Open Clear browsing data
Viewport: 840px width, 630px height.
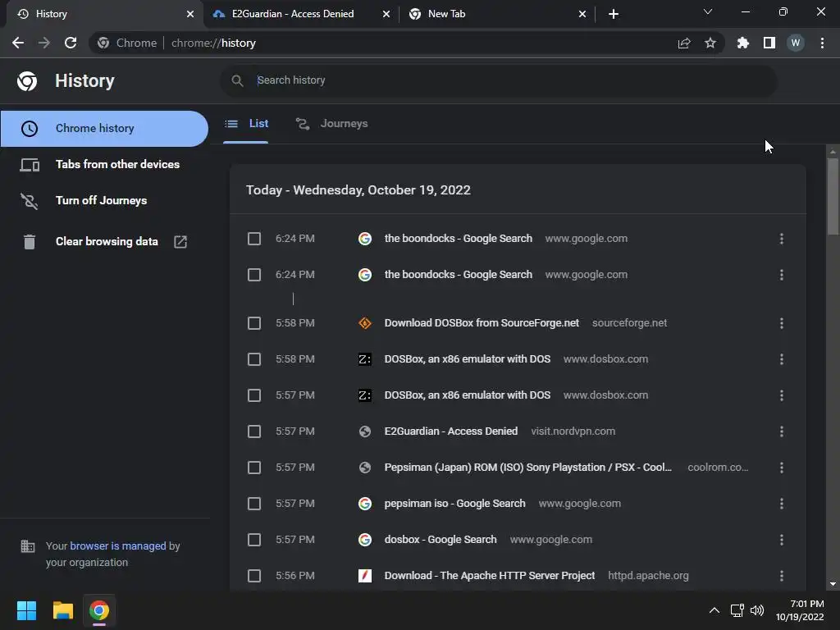(104, 242)
